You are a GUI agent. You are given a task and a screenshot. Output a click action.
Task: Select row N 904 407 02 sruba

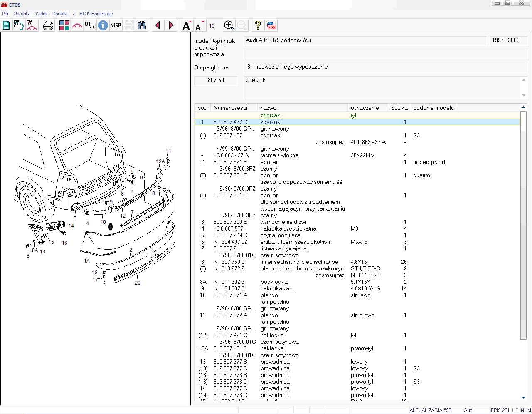[x=357, y=242]
